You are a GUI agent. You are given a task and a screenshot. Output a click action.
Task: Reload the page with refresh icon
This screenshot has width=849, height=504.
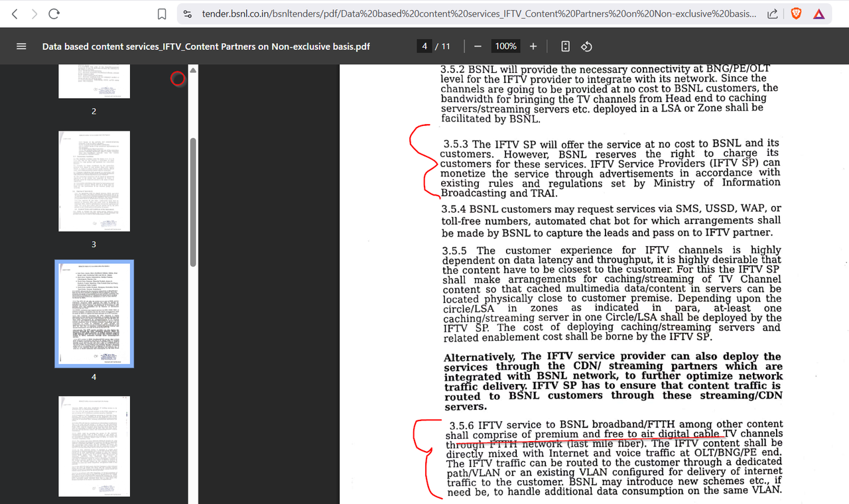(x=54, y=14)
